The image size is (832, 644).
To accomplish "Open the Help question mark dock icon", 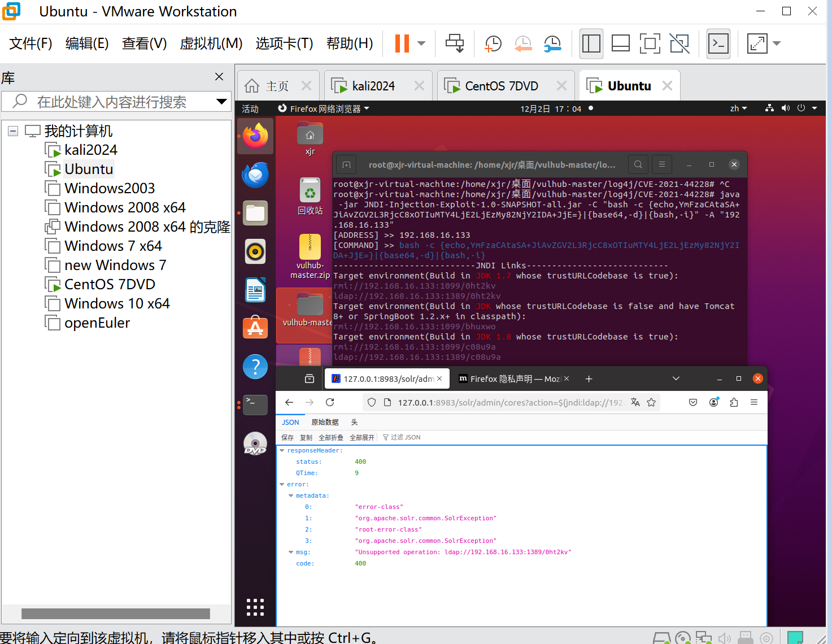I will pyautogui.click(x=255, y=367).
